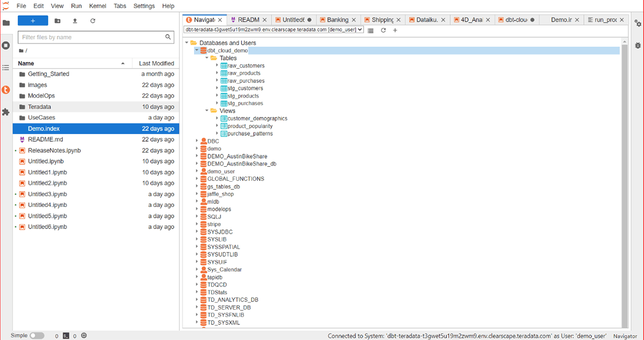Open the Getting_Started folder
The height and width of the screenshot is (340, 644).
(x=48, y=74)
